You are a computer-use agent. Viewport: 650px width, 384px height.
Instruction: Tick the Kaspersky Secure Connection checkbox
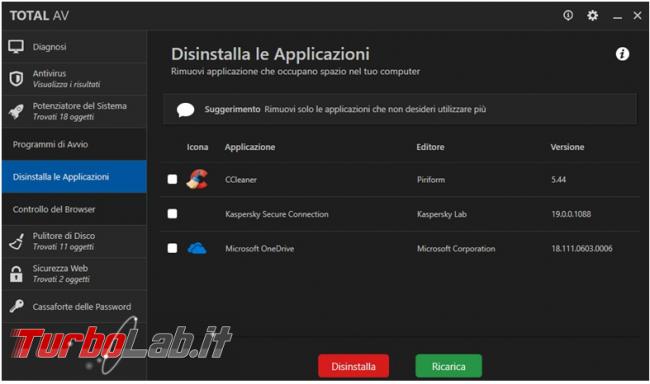(x=172, y=214)
